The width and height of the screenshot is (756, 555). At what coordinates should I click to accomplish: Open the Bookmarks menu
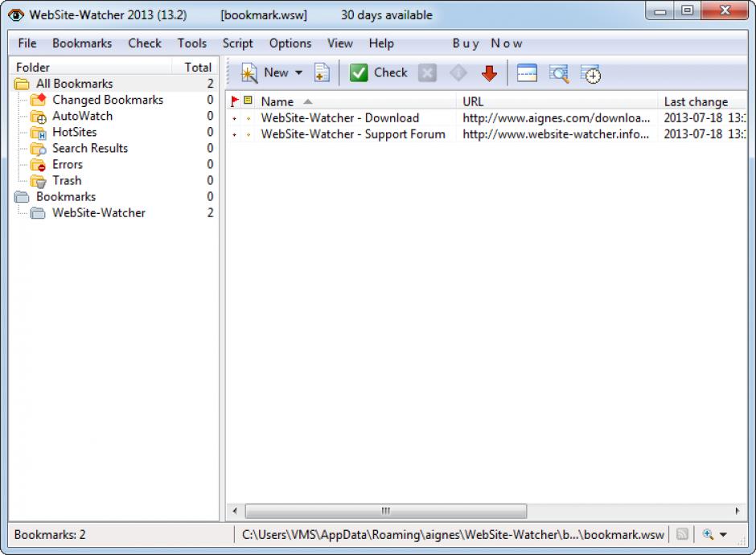[x=82, y=43]
